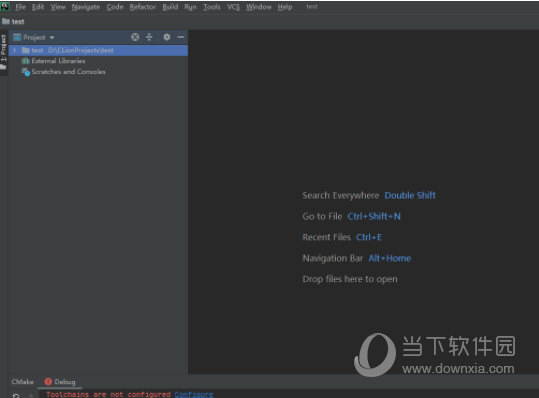
Task: Switch to the CMake tab
Action: click(23, 382)
